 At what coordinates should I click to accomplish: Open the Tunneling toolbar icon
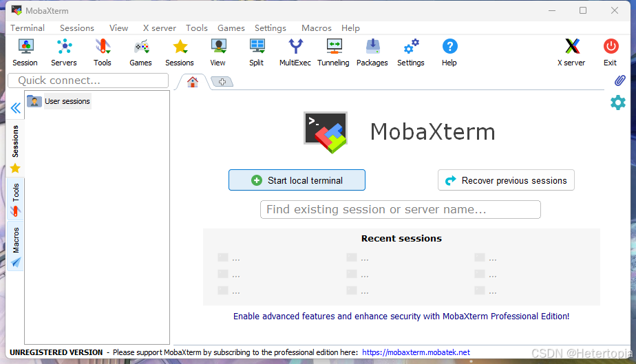point(333,52)
